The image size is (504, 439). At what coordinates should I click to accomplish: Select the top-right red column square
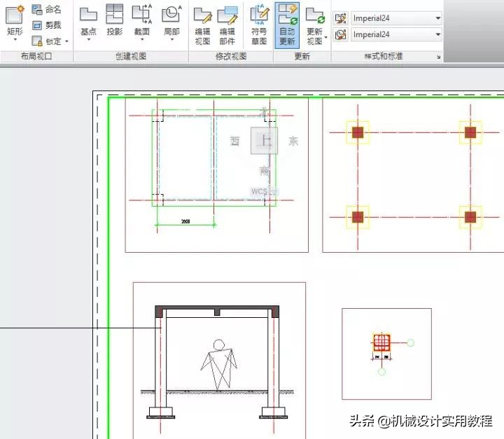470,132
